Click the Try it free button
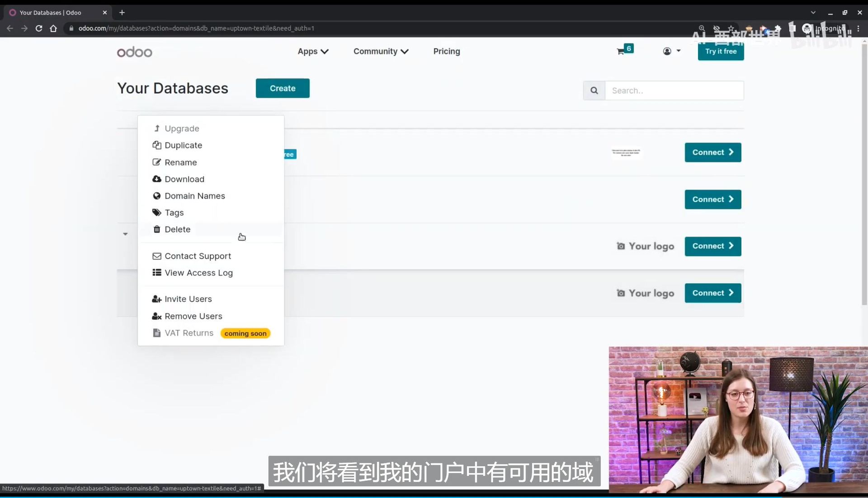Screen dimensions: 868x498 point(721,52)
